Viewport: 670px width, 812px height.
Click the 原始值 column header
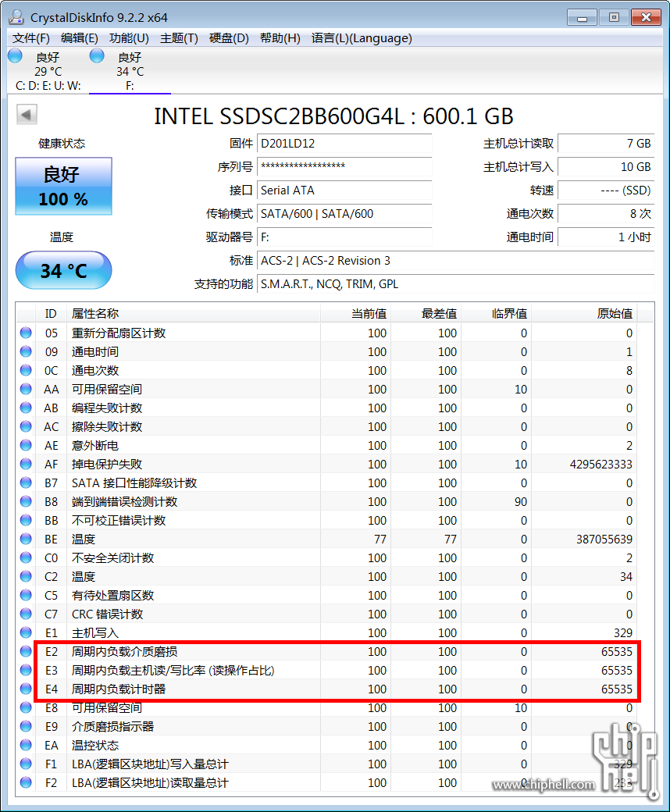[584, 313]
